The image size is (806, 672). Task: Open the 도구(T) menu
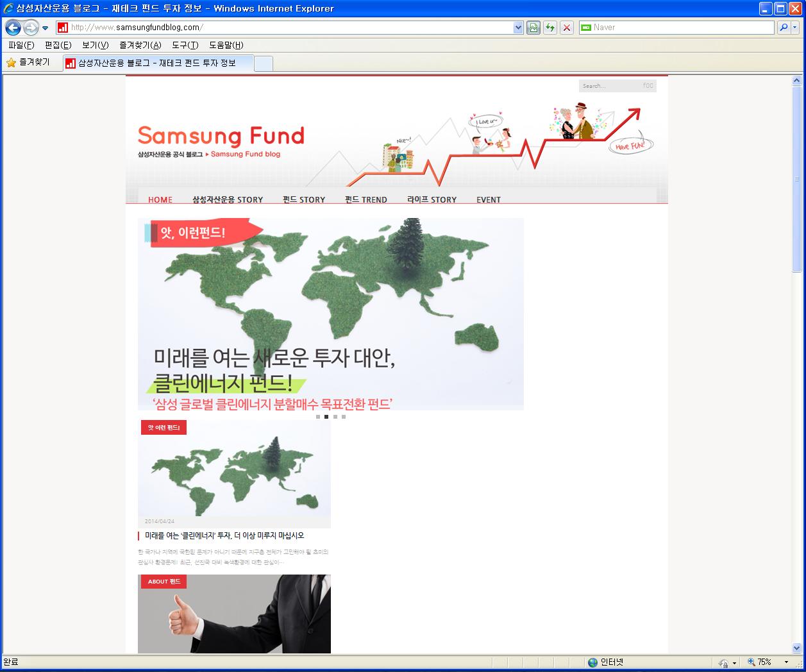(185, 45)
